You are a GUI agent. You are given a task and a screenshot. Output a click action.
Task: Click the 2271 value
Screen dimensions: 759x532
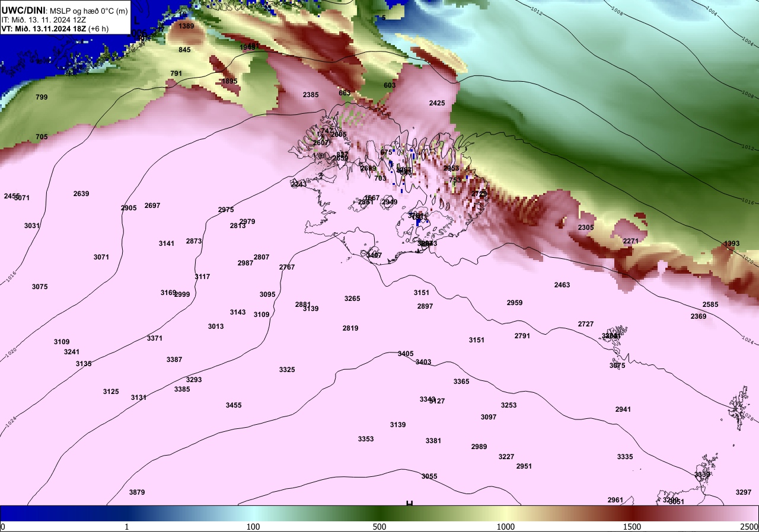tap(631, 241)
